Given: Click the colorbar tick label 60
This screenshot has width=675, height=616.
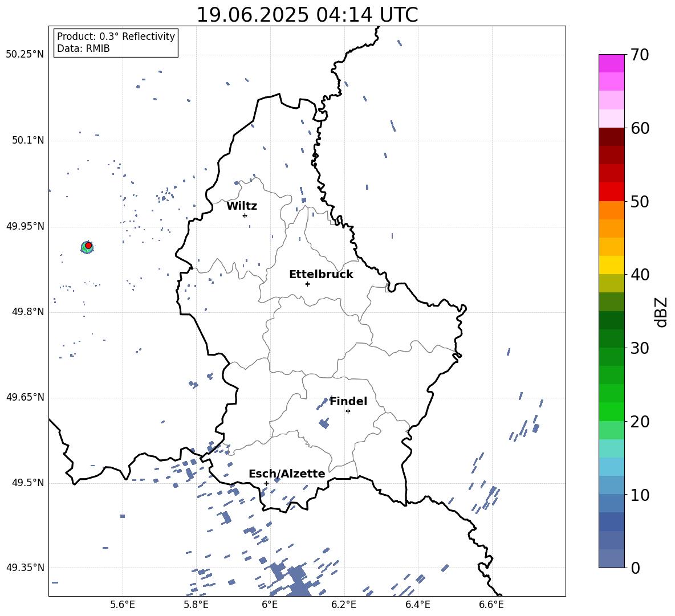Looking at the screenshot, I should tap(640, 128).
